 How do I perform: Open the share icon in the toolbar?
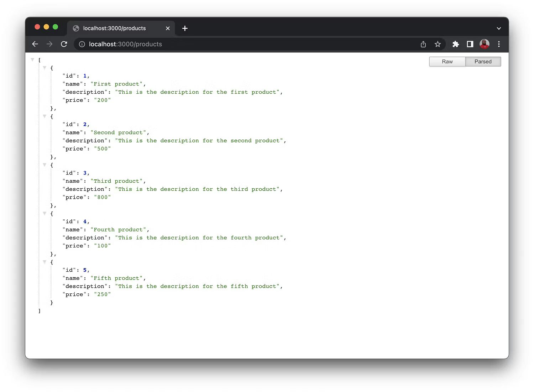point(423,44)
